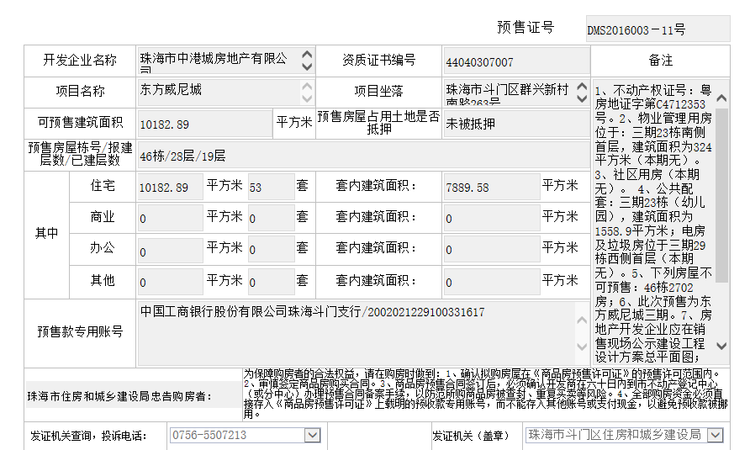The image size is (750, 450).
Task: Click the 可预售建筑面积 label
Action: [x=80, y=123]
